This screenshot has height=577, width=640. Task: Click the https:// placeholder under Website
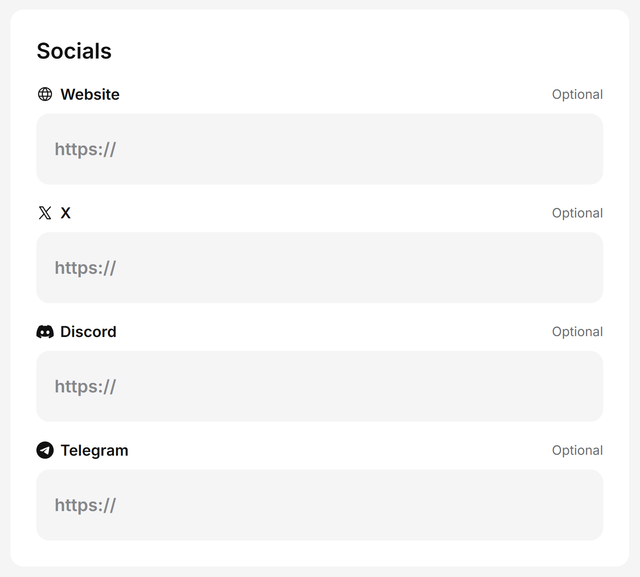tap(85, 149)
